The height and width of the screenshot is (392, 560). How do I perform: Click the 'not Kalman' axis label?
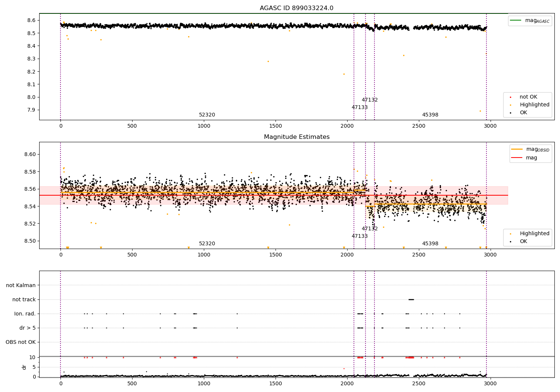pyautogui.click(x=21, y=286)
